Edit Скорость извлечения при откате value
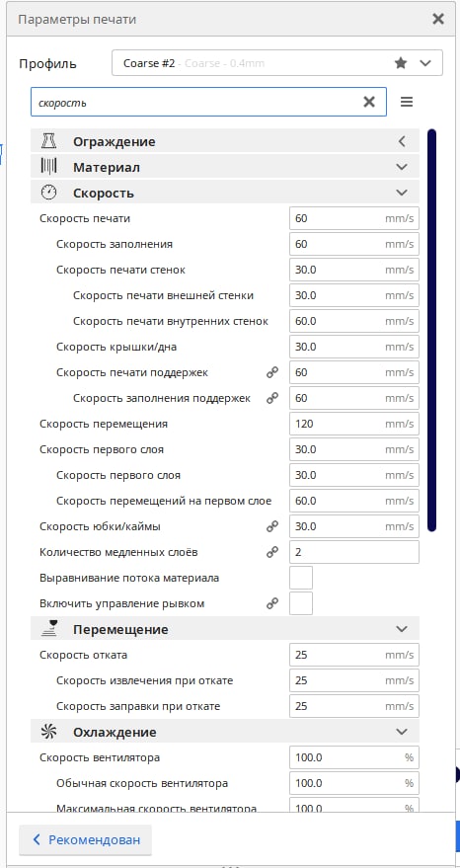This screenshot has height=868, width=460. point(354,680)
